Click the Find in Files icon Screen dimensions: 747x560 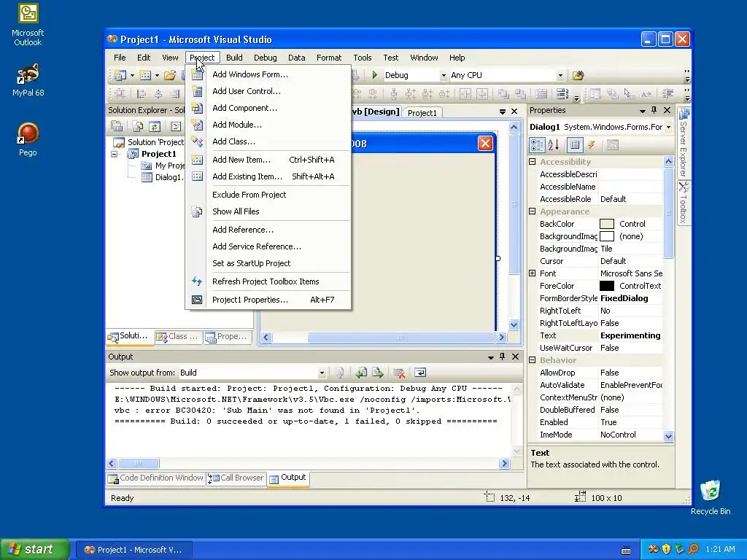coord(578,75)
